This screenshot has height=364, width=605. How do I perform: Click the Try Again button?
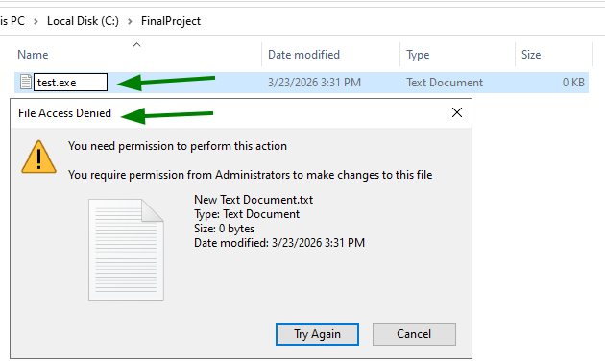pos(317,334)
